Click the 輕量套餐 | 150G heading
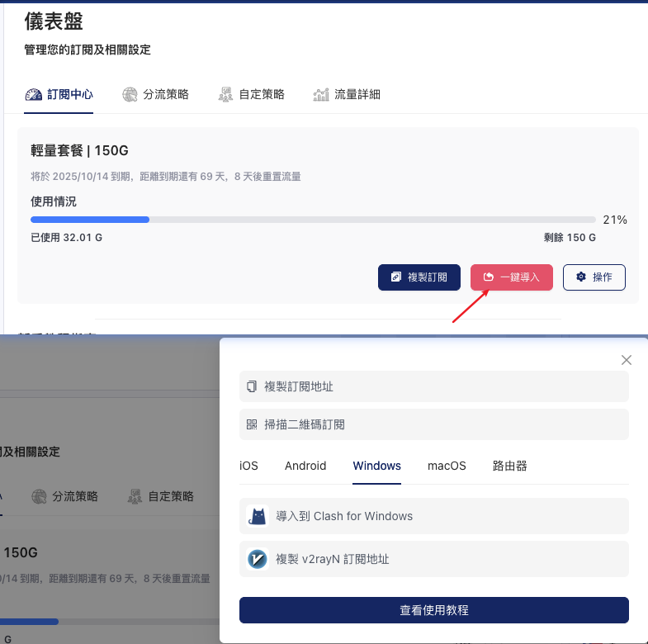648x644 pixels. click(x=79, y=150)
